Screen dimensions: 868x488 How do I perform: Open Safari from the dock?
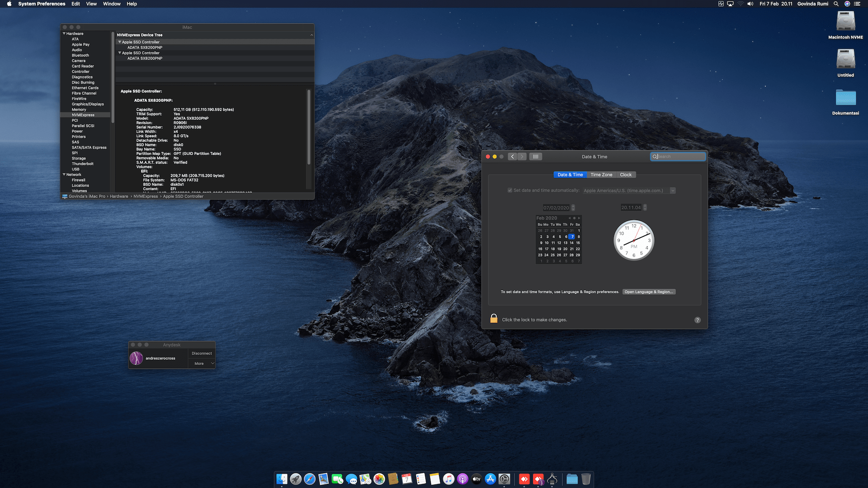click(x=310, y=479)
